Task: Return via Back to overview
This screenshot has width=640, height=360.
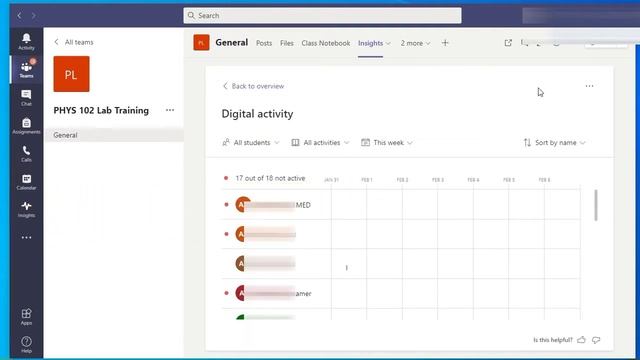Action: [x=253, y=86]
